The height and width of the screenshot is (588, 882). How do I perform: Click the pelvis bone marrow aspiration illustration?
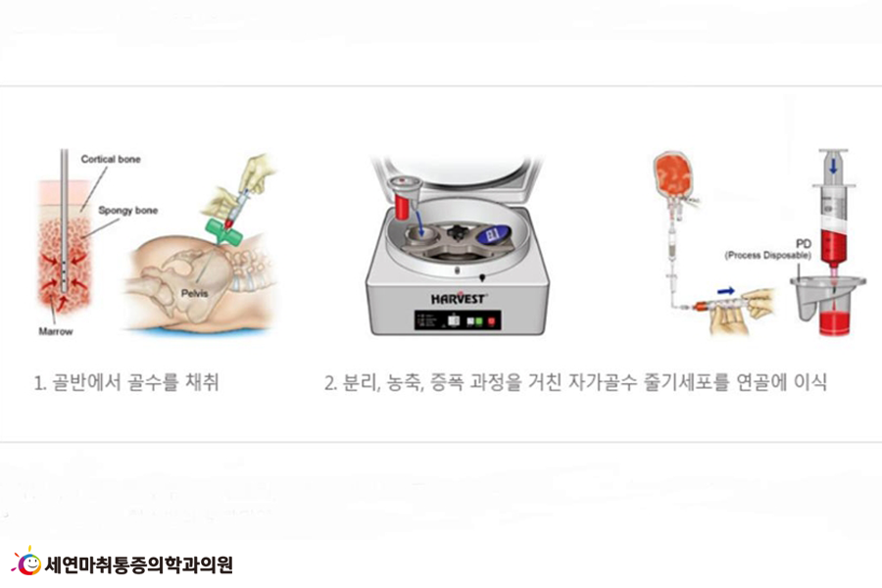[x=201, y=246]
